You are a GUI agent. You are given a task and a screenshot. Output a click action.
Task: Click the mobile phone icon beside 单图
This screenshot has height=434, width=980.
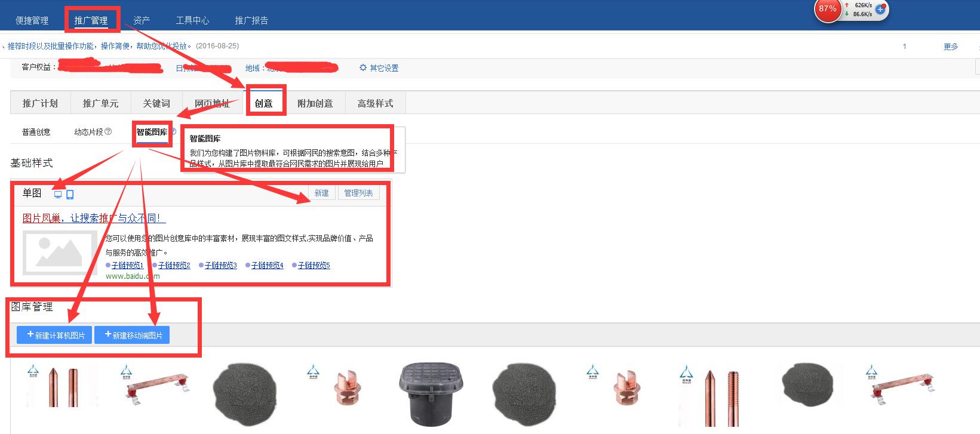pos(70,195)
